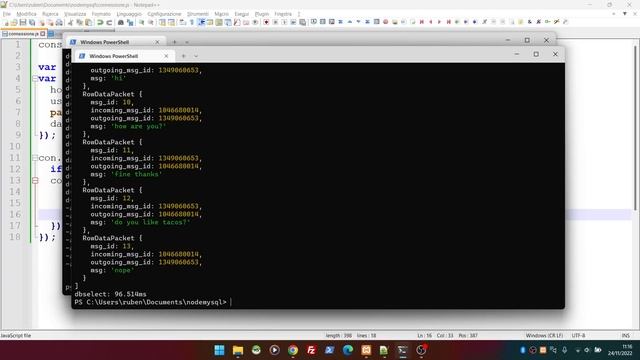Click the Paste toolbar icon
The image size is (640, 360).
(88, 22)
